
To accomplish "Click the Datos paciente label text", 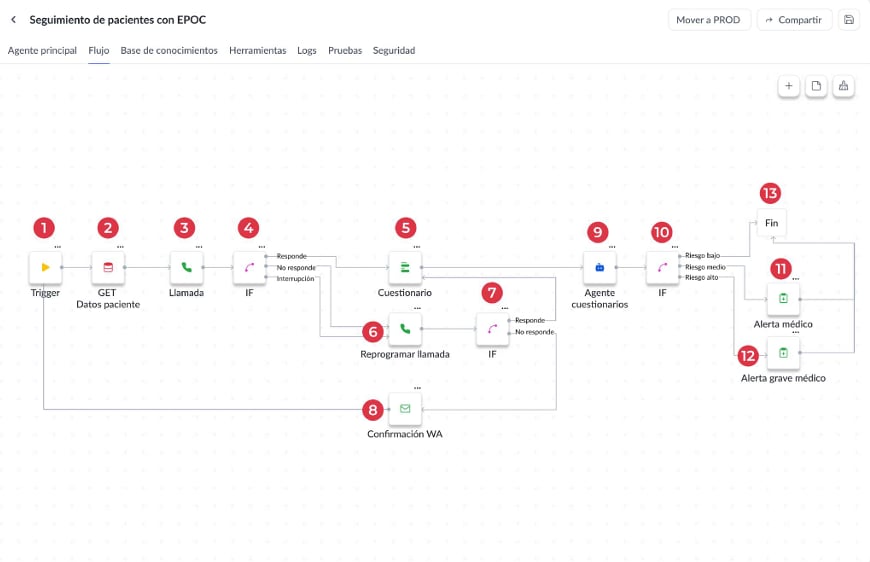I will [108, 304].
